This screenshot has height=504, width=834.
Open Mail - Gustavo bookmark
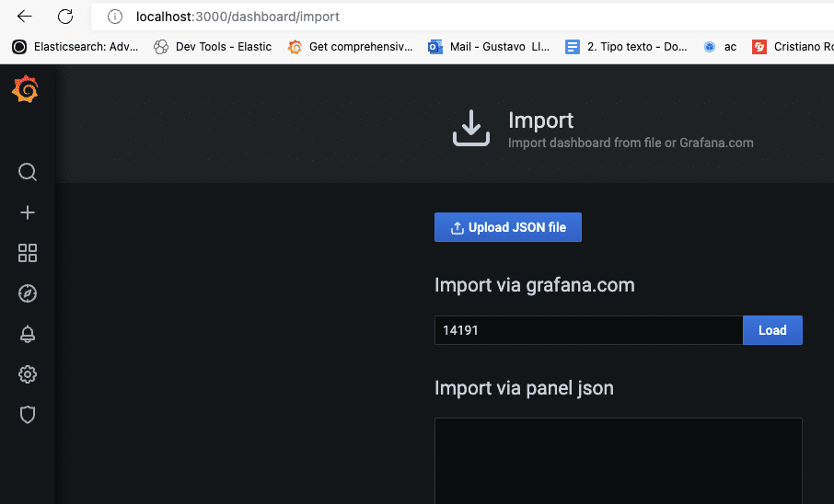pyautogui.click(x=489, y=47)
